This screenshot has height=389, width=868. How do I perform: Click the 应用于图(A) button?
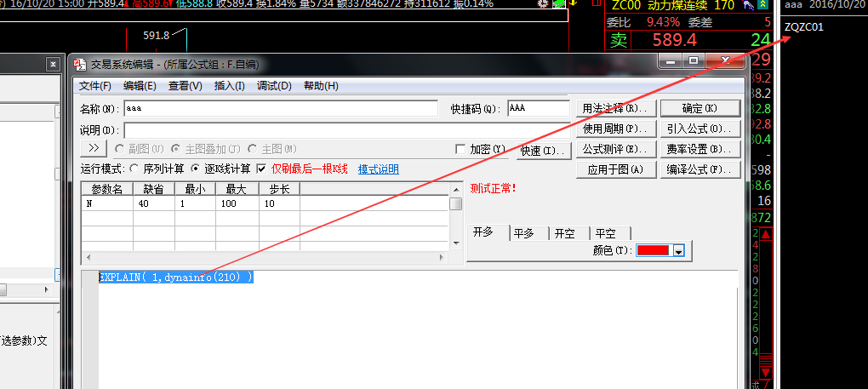click(x=616, y=169)
